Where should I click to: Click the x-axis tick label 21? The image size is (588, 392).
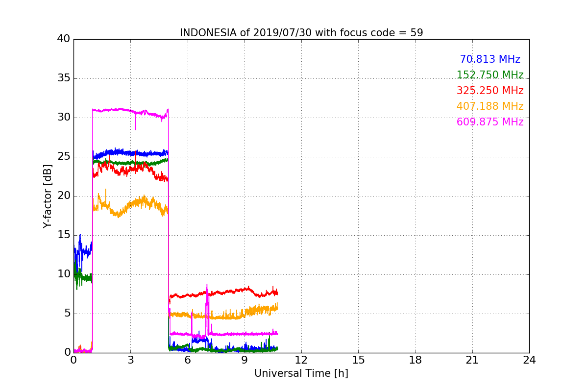(x=472, y=360)
